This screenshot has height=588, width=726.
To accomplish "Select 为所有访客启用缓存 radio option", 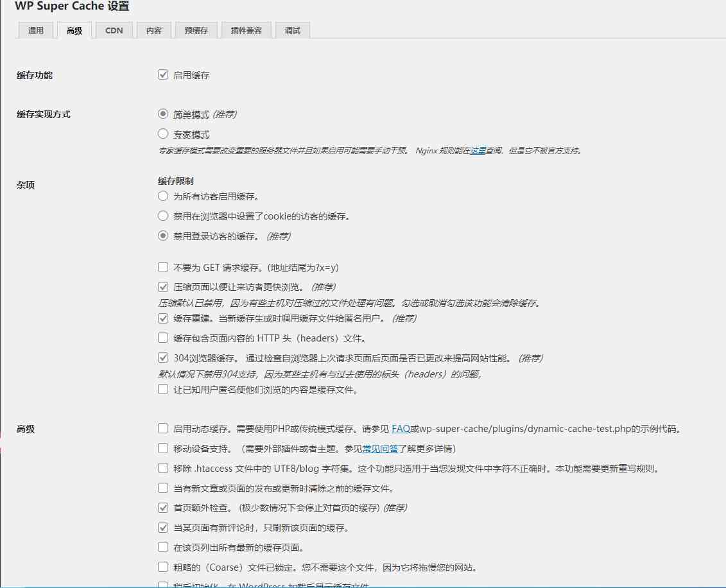I will pyautogui.click(x=163, y=196).
